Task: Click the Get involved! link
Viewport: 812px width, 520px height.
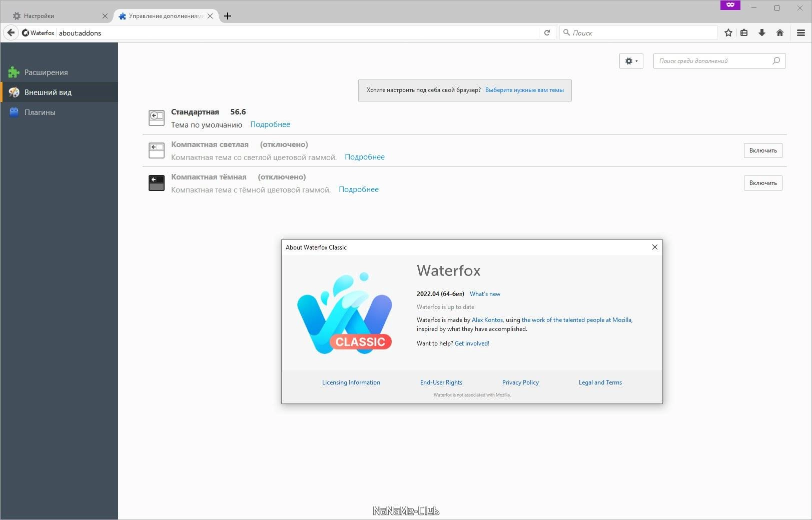Action: [472, 343]
